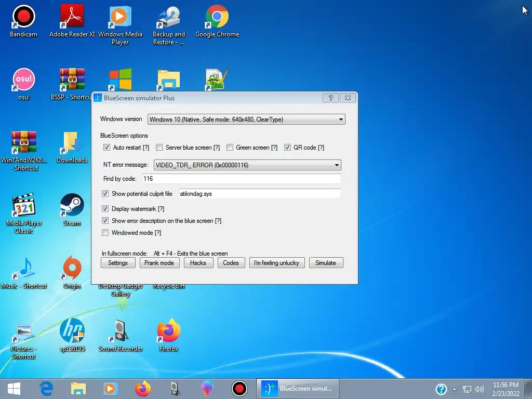Enable the Green screen checkbox
This screenshot has width=532, height=399.
tap(230, 148)
